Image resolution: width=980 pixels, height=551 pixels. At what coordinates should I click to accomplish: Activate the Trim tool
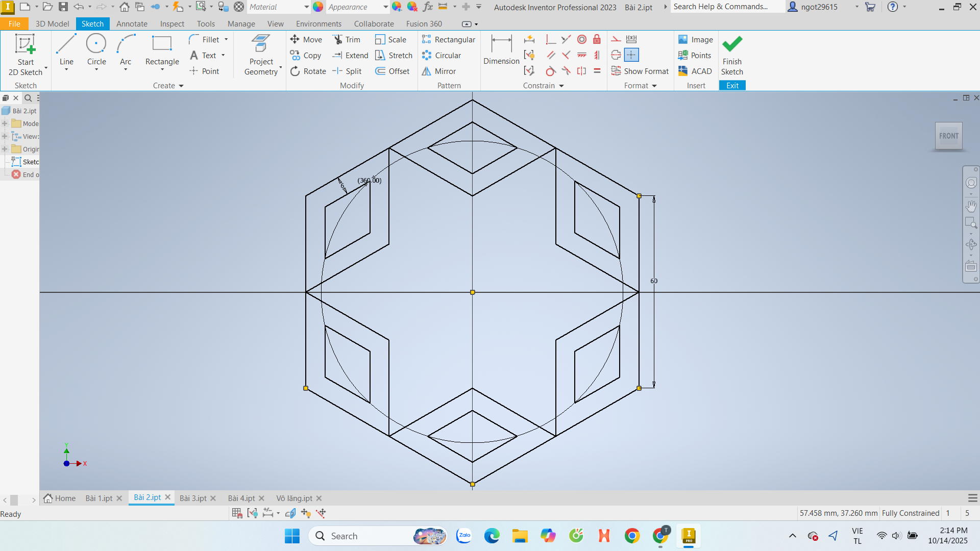tap(347, 40)
